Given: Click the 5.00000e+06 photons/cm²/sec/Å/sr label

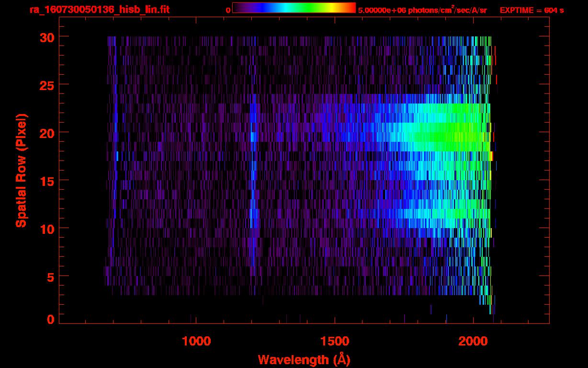Looking at the screenshot, I should [x=422, y=10].
